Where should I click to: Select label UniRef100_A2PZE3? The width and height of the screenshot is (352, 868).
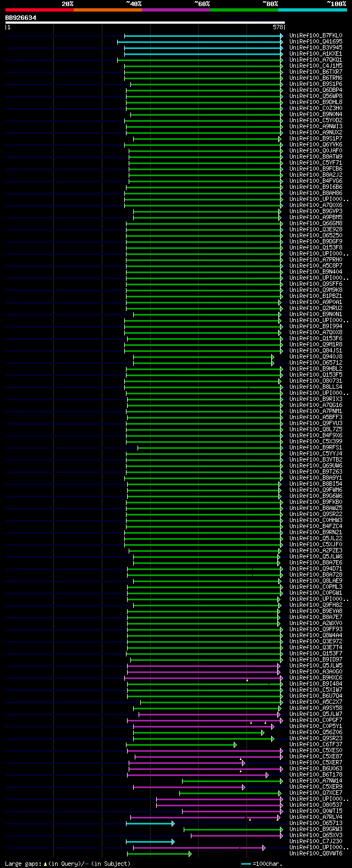[316, 551]
